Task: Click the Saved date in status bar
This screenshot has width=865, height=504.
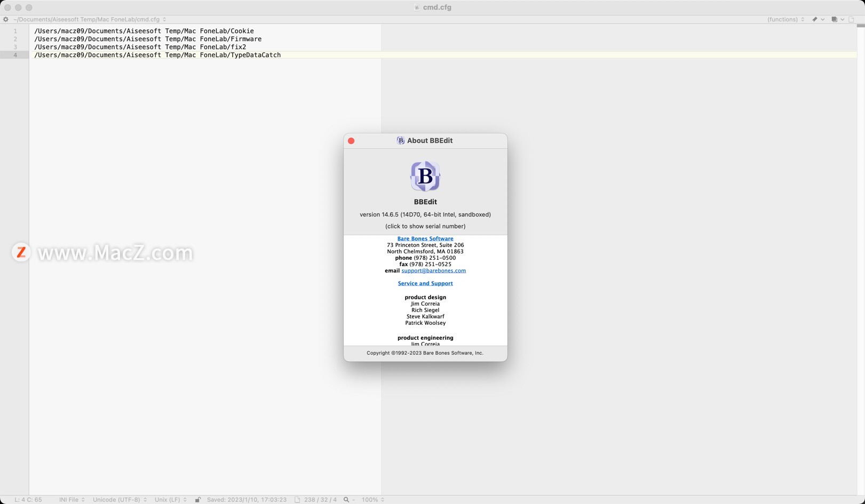Action: point(247,500)
